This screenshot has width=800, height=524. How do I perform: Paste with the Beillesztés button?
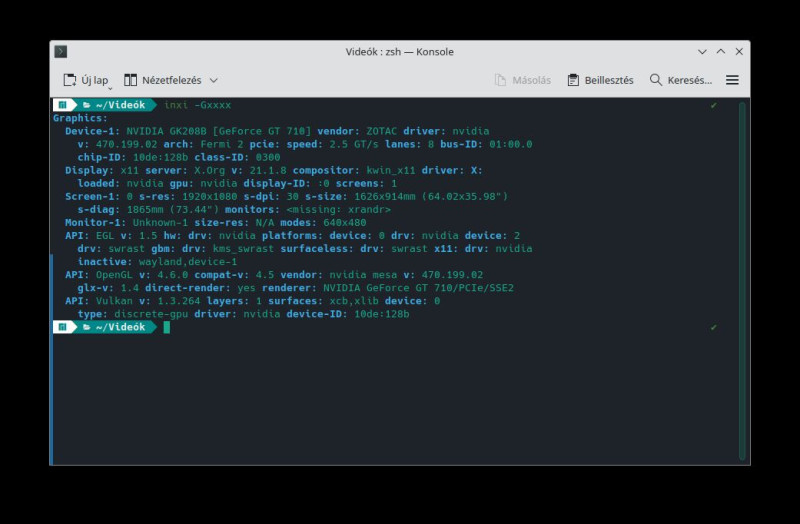601,80
